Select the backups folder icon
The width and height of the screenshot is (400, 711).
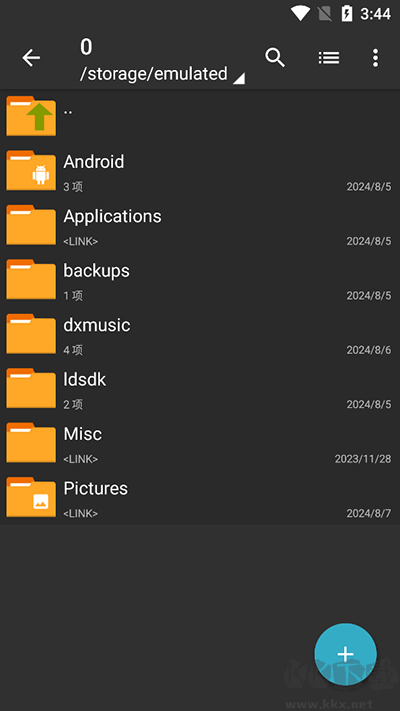click(31, 279)
